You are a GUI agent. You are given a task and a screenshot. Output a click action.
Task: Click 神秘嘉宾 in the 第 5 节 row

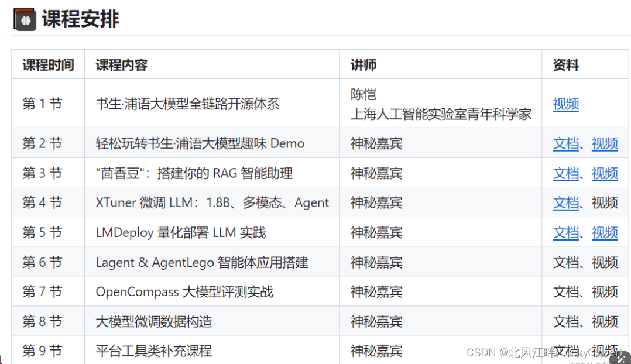tap(376, 232)
